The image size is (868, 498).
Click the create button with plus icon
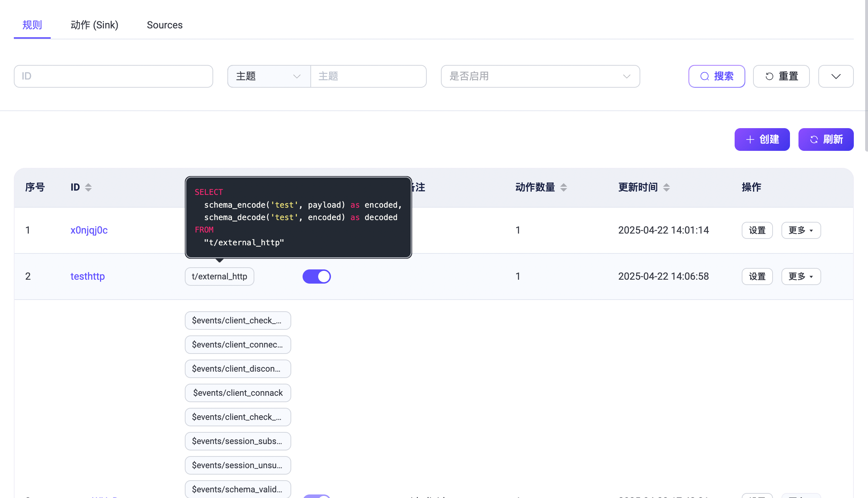tap(762, 139)
